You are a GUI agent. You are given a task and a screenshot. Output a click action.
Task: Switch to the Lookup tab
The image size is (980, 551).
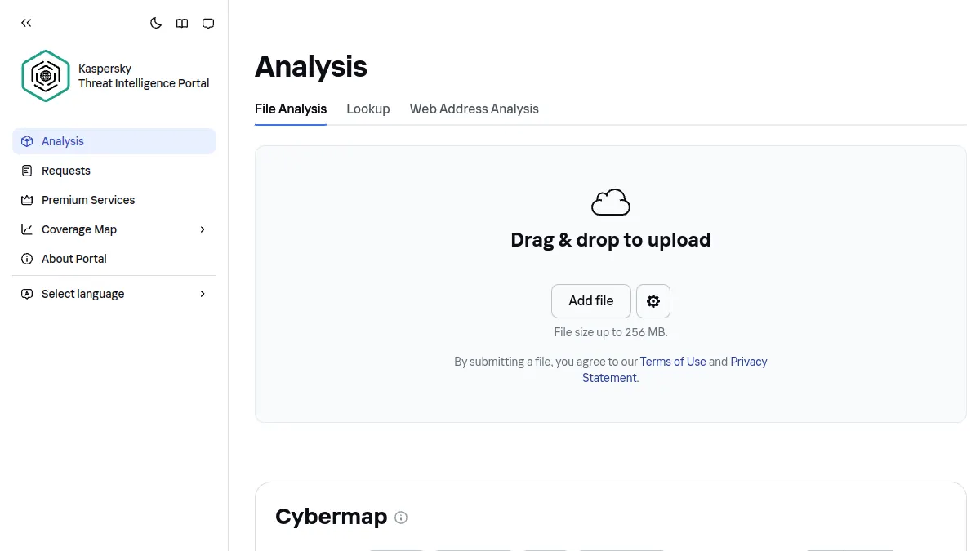(368, 109)
